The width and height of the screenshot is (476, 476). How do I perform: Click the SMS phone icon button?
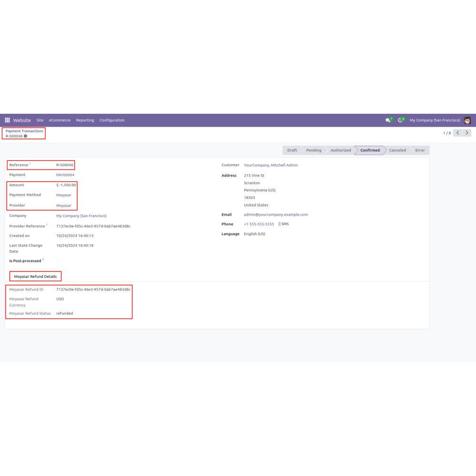pyautogui.click(x=284, y=224)
